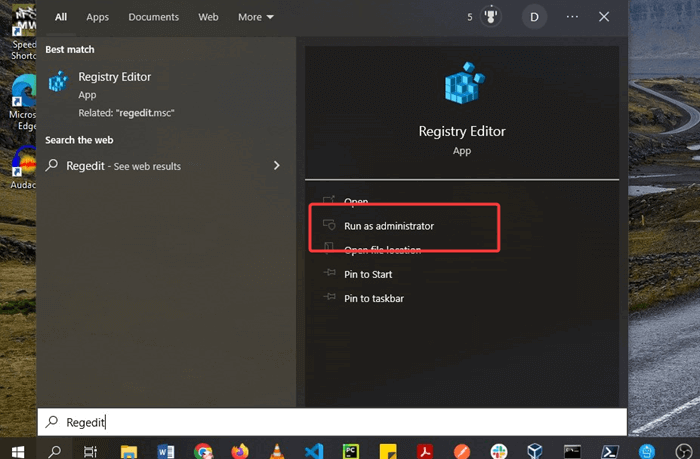This screenshot has height=459, width=700.
Task: Click the rewards trophy icon
Action: [x=491, y=17]
